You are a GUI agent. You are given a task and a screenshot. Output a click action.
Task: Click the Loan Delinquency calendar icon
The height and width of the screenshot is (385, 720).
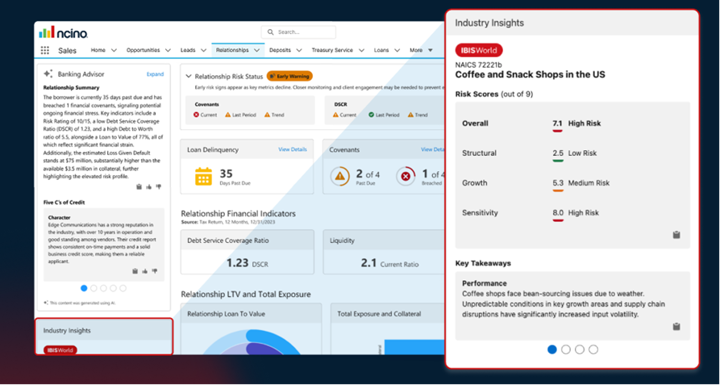pos(203,176)
